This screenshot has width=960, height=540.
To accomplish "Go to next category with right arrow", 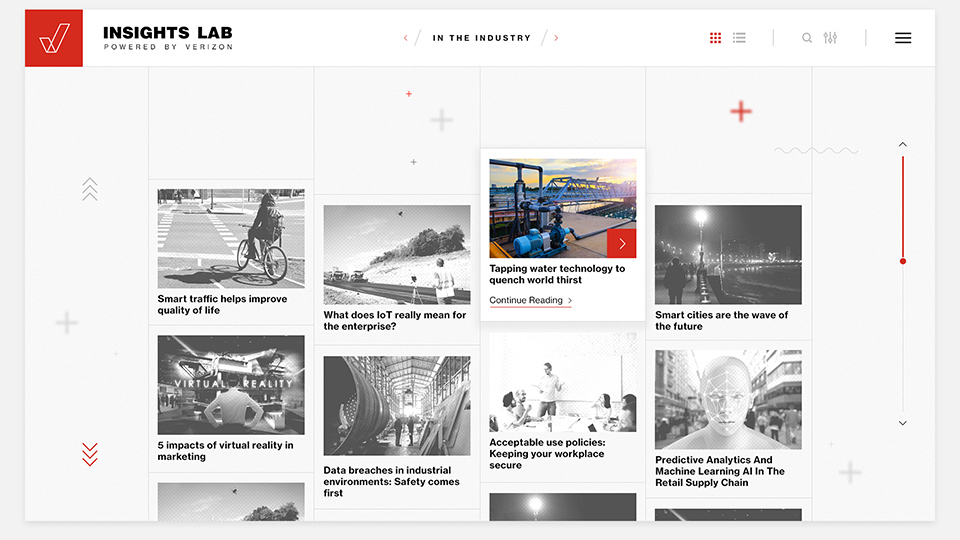I will click(556, 38).
